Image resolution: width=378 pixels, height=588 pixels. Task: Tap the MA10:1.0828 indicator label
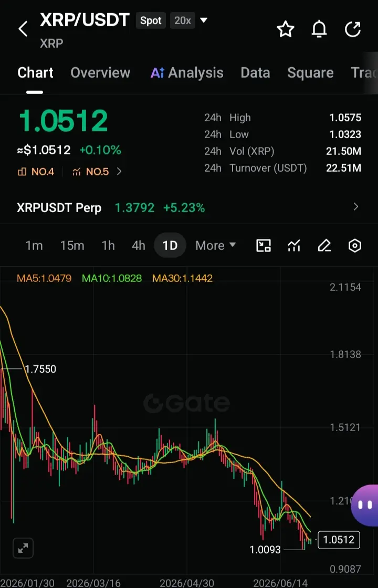pos(112,278)
